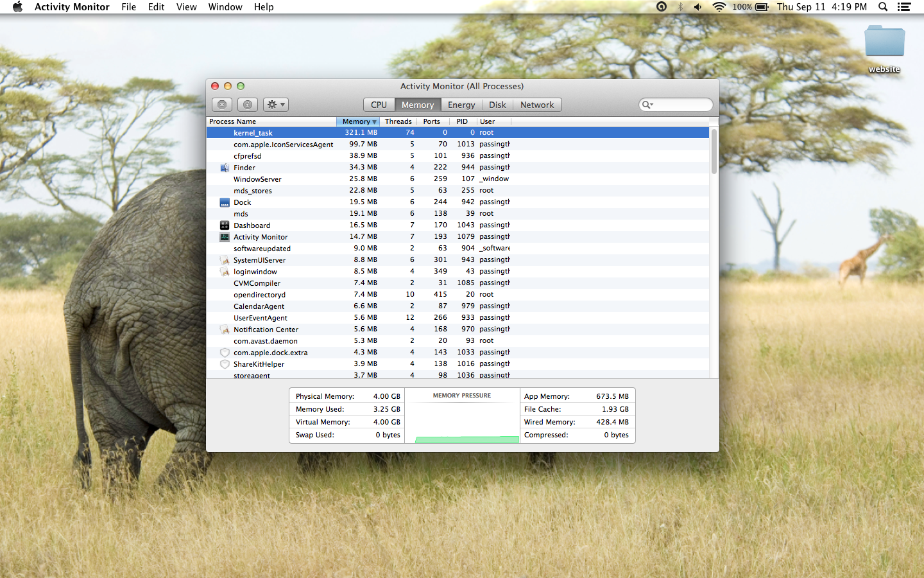Open the search magnifier dropdown in Activity Monitor
924x578 pixels.
pos(647,105)
